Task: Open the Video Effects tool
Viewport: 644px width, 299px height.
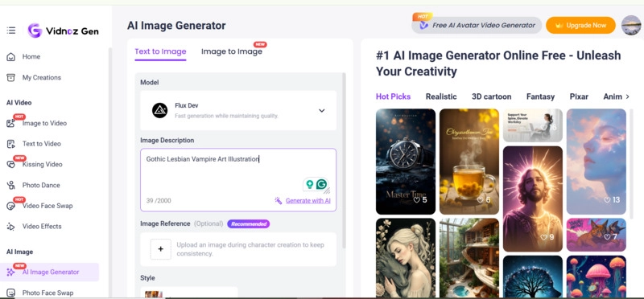Action: 42,227
